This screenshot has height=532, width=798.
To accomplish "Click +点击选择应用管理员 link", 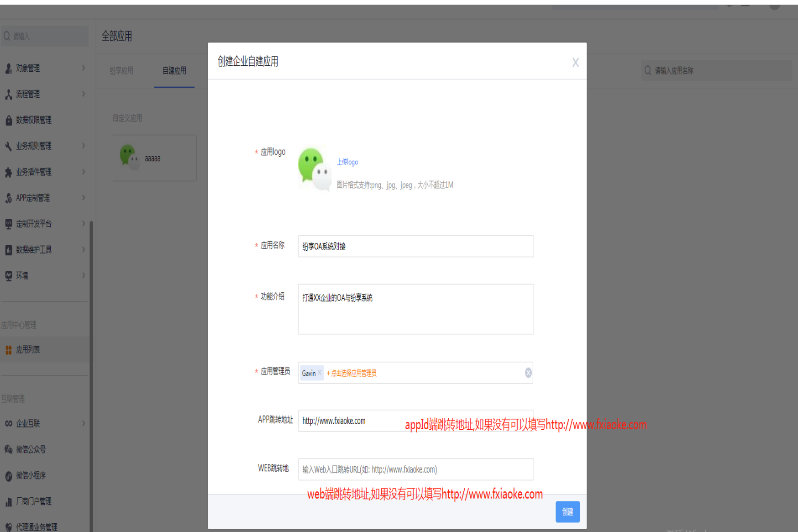I will [352, 373].
